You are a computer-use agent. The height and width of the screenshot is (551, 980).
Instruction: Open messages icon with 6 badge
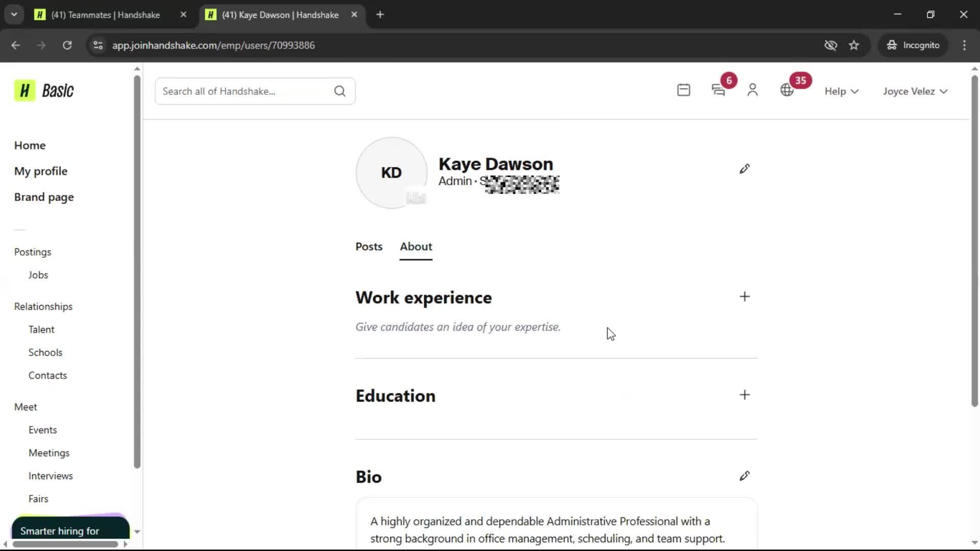click(x=718, y=90)
